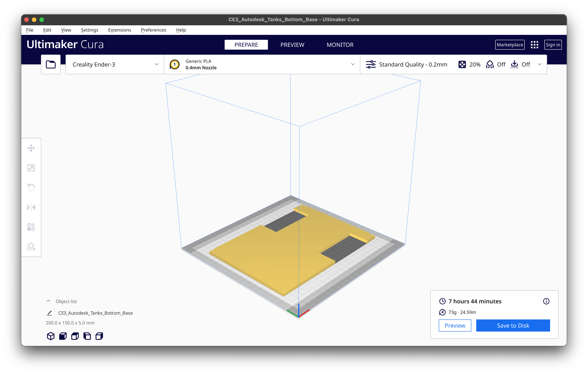The width and height of the screenshot is (588, 374).
Task: Select the Scale tool icon
Action: coord(31,168)
